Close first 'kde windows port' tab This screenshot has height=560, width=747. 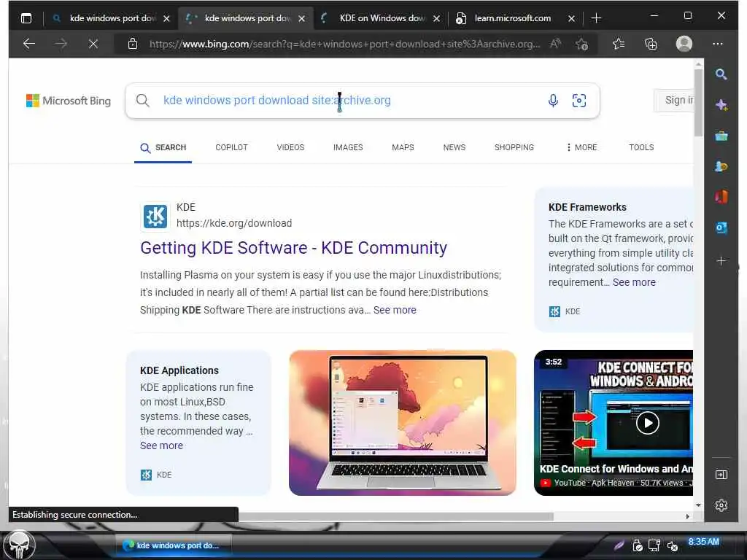pyautogui.click(x=166, y=18)
